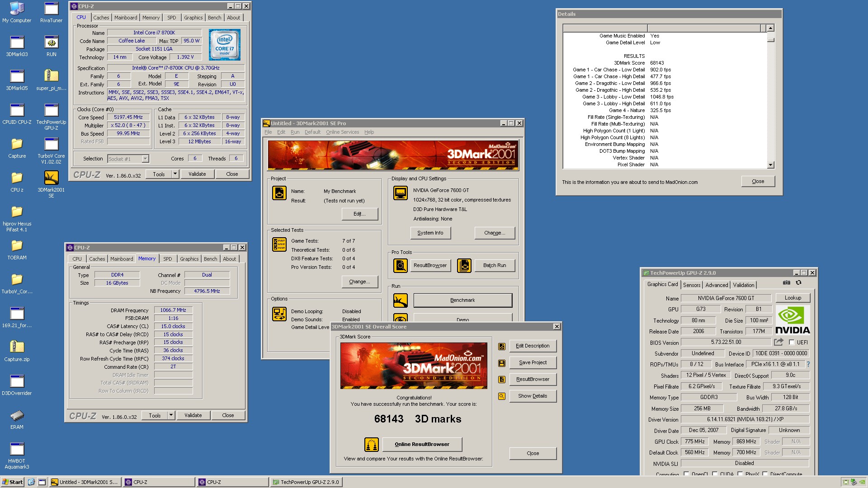Click Close in the Details window
The image size is (868, 488).
(x=758, y=182)
